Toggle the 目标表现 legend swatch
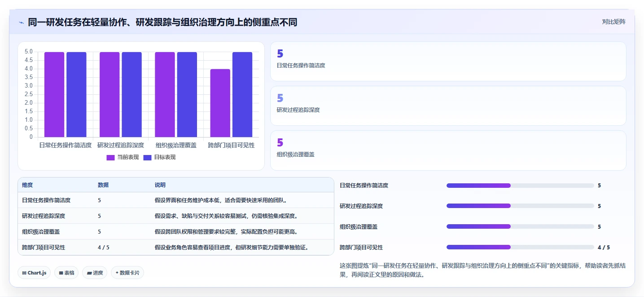 click(x=147, y=157)
